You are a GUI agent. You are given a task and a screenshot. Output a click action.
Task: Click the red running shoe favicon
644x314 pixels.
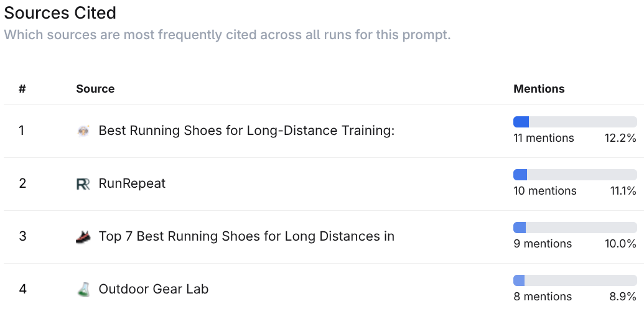click(83, 236)
